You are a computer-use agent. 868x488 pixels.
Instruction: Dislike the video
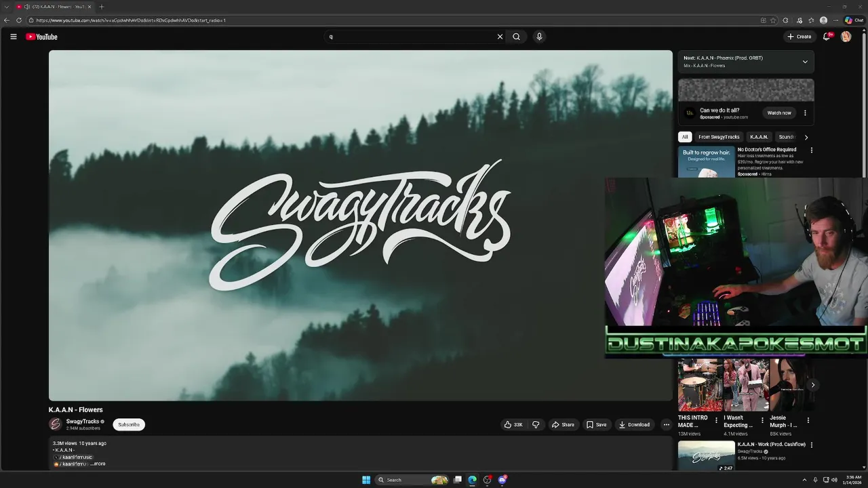tap(536, 424)
